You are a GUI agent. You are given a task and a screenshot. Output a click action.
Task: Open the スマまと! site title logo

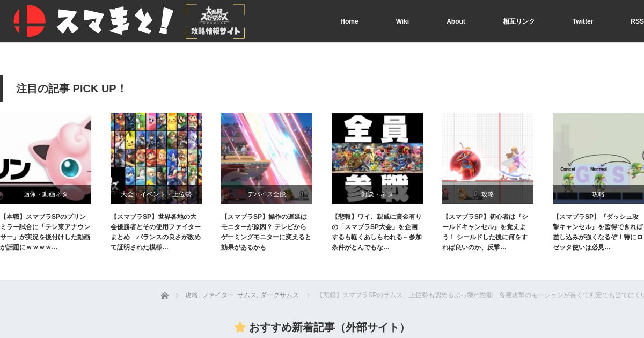coord(115,21)
